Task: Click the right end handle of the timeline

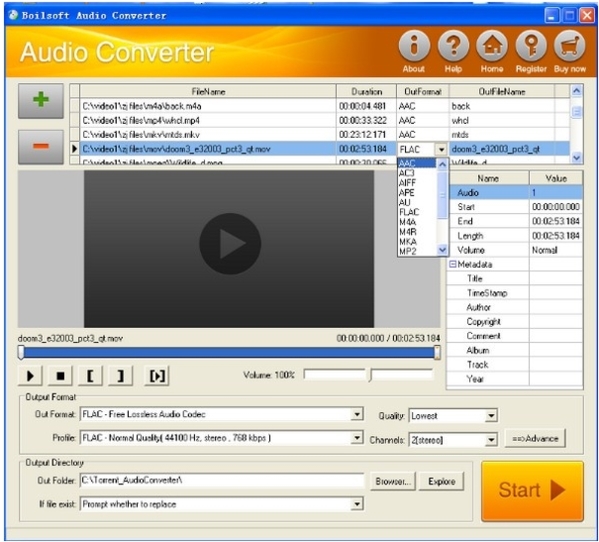Action: pos(437,353)
